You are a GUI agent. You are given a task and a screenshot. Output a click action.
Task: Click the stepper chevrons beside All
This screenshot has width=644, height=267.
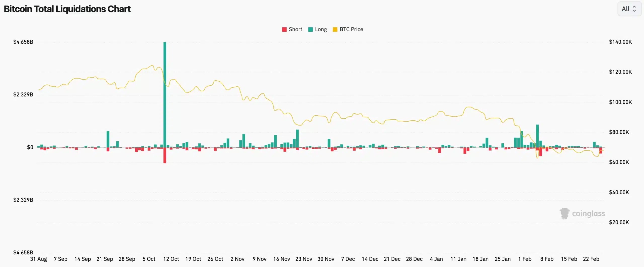tap(635, 9)
